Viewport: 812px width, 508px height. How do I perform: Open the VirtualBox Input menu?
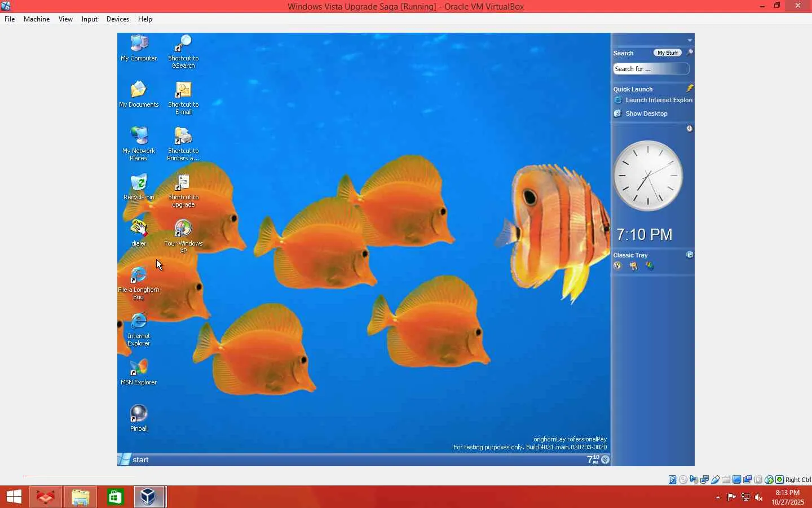[x=90, y=19]
